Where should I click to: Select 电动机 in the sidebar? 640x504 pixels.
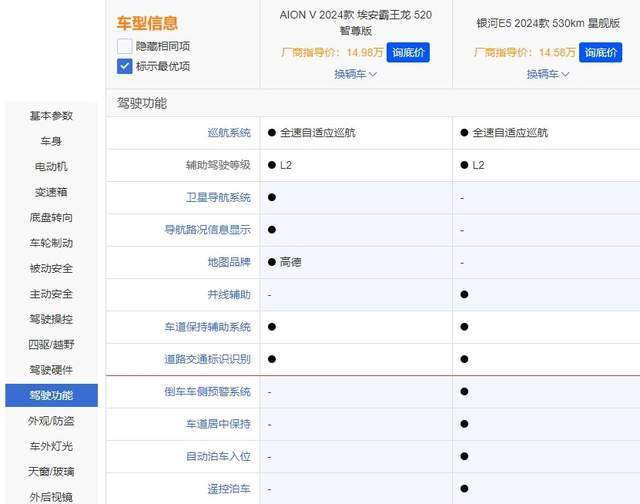click(x=51, y=167)
